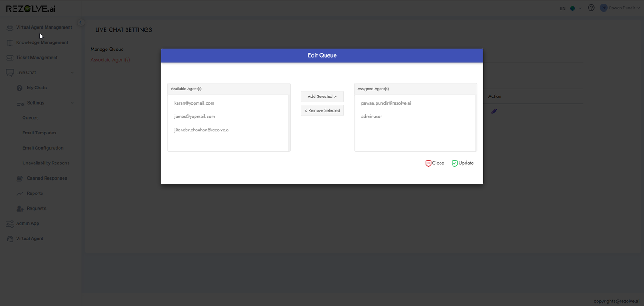The height and width of the screenshot is (306, 644).
Task: Open Admin App menu
Action: (28, 223)
